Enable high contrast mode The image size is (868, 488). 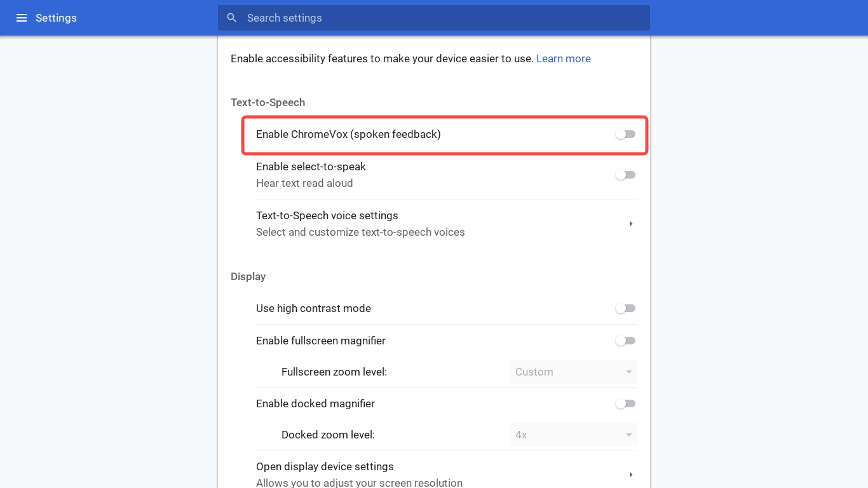point(625,308)
